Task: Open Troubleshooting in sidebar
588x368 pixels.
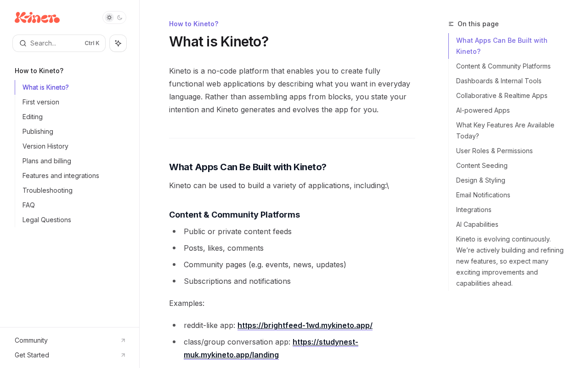Action: coord(47,190)
